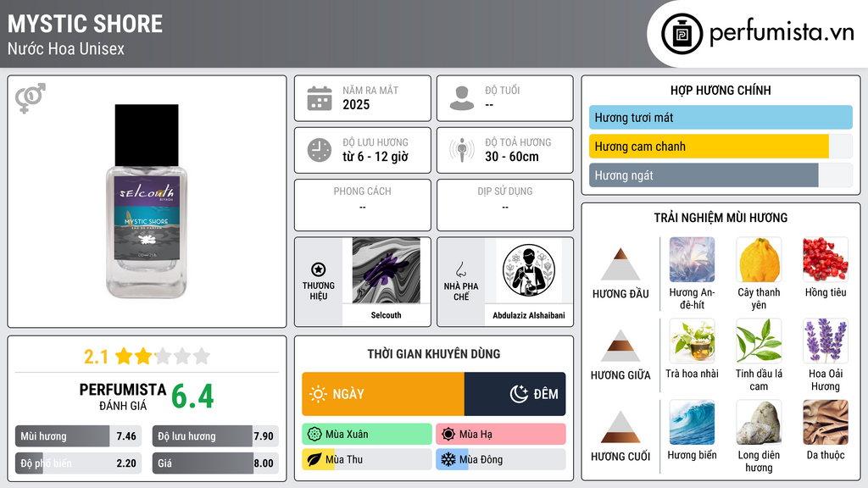Image resolution: width=868 pixels, height=488 pixels.
Task: Click the sillage icon for Độ toả hương
Action: pos(462,150)
